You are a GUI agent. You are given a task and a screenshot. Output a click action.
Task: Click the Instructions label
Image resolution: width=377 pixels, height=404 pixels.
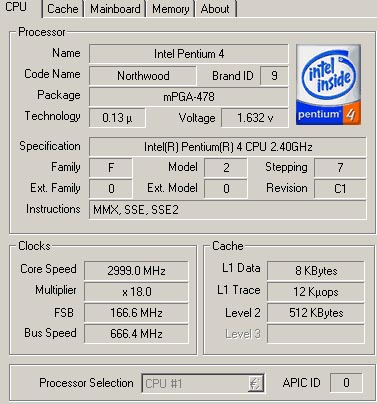click(x=53, y=209)
